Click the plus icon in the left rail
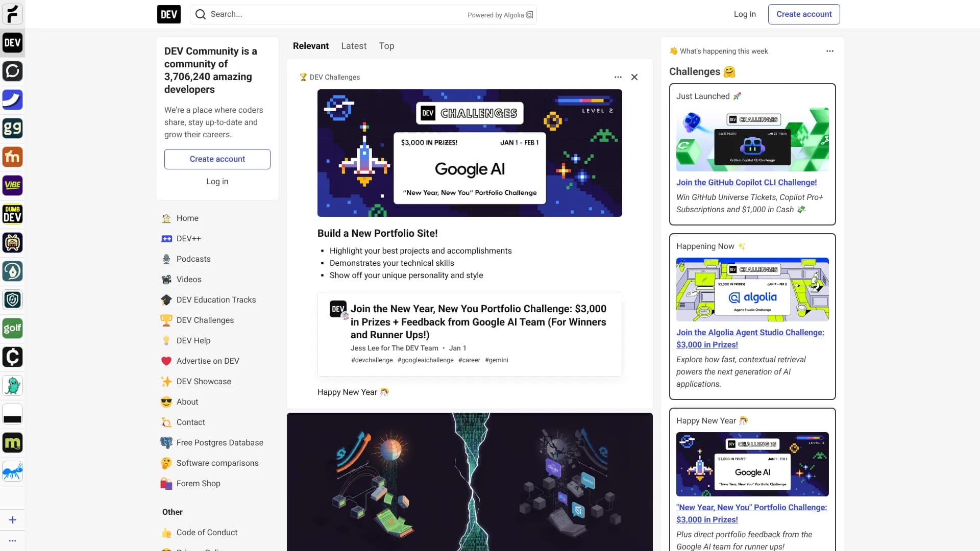The height and width of the screenshot is (551, 980). pos(13,520)
